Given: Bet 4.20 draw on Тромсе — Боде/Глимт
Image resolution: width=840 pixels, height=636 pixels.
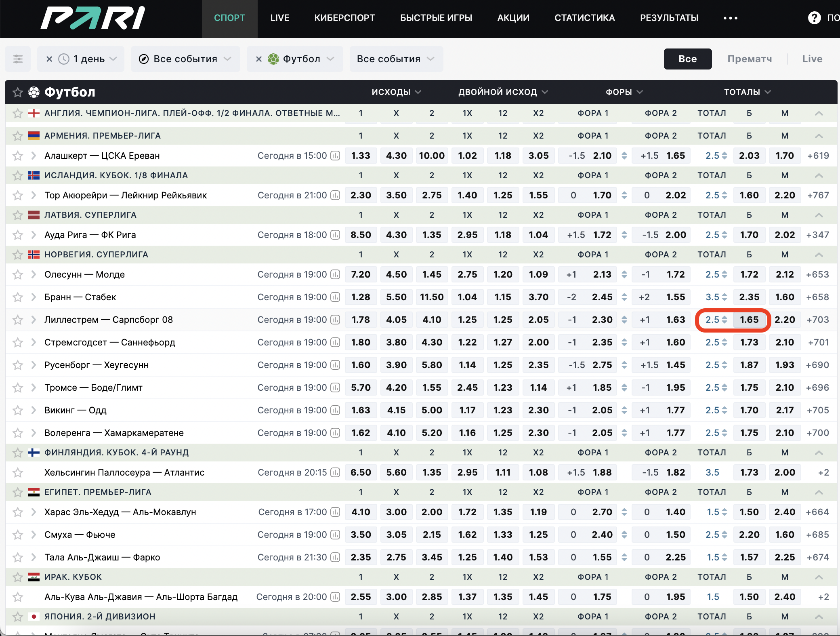Looking at the screenshot, I should tap(396, 387).
